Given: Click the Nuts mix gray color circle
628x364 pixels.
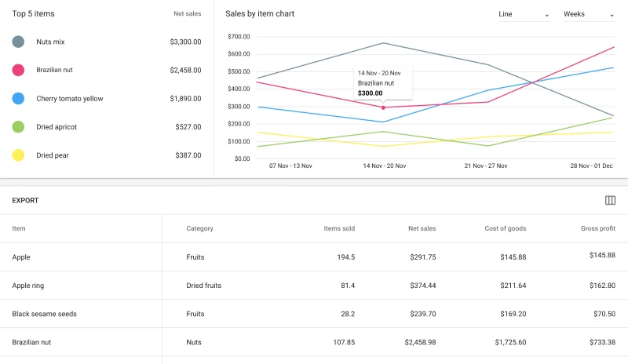Looking at the screenshot, I should tap(18, 42).
